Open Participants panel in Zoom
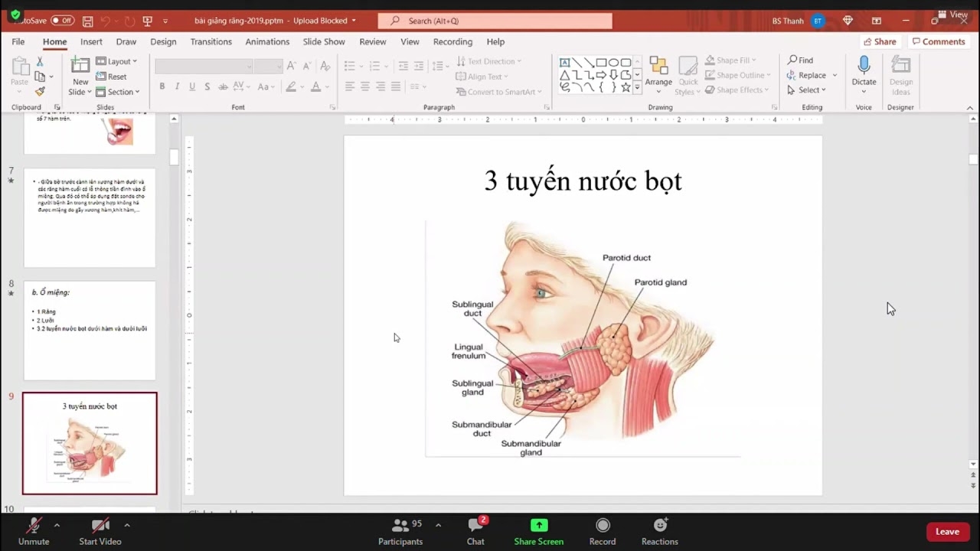The width and height of the screenshot is (980, 551). pos(400,532)
